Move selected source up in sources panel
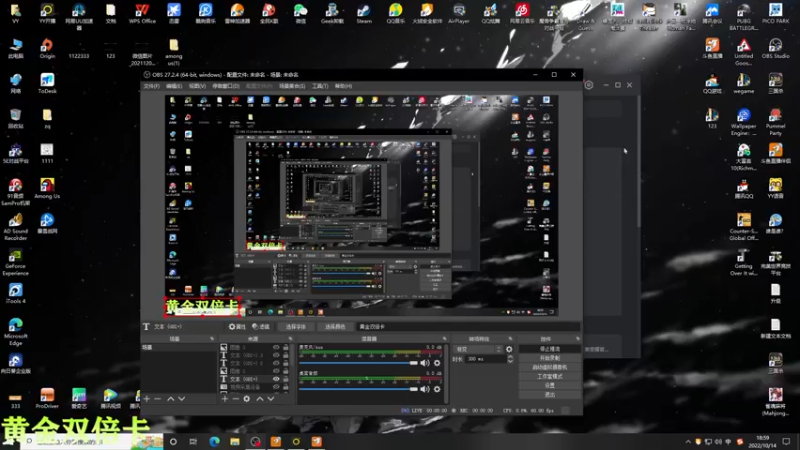 coord(260,398)
